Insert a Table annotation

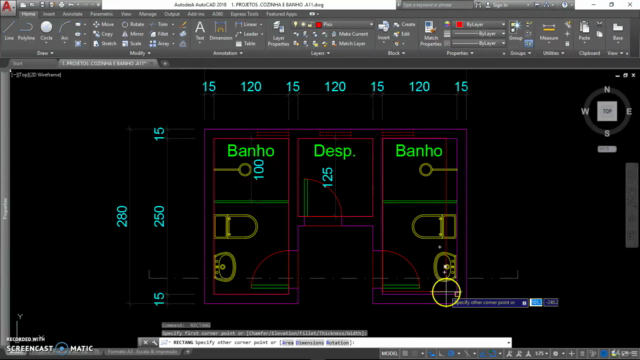click(246, 44)
